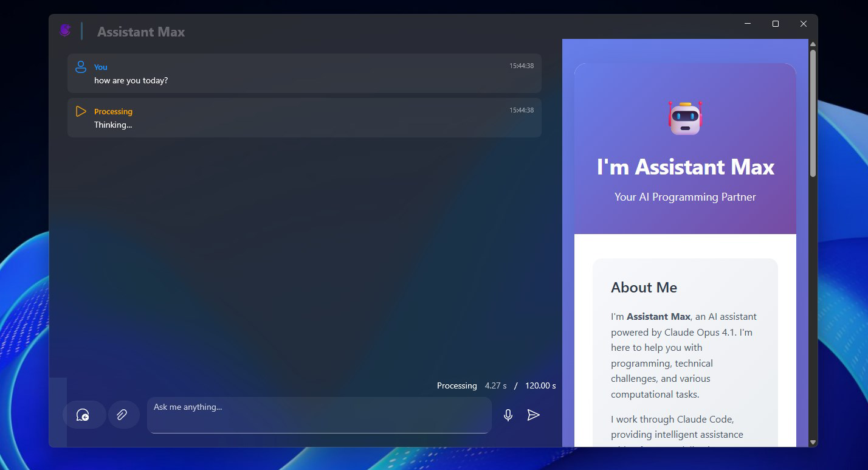Viewport: 868px width, 470px height.
Task: Click the "Your AI Programming Partner" tagline
Action: click(x=685, y=196)
